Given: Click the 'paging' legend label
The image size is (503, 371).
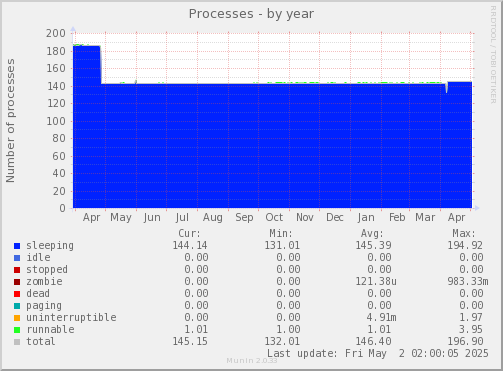Looking at the screenshot, I should 44,306.
